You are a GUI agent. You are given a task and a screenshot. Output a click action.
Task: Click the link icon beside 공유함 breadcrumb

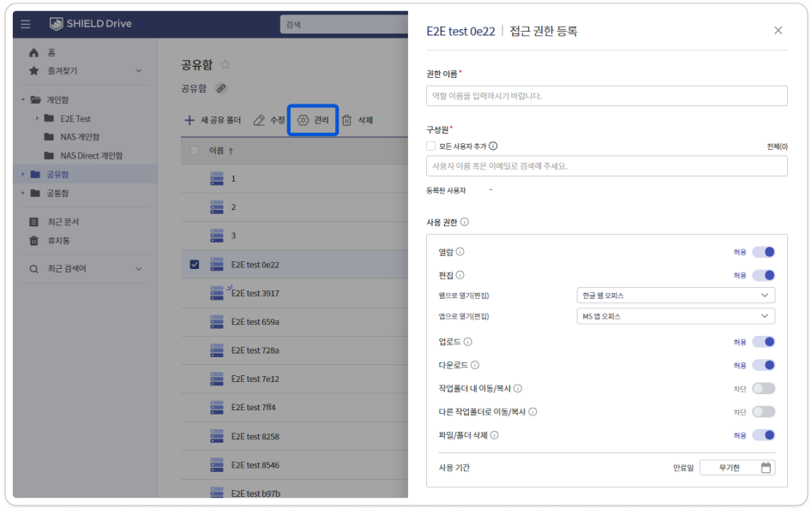click(x=220, y=88)
